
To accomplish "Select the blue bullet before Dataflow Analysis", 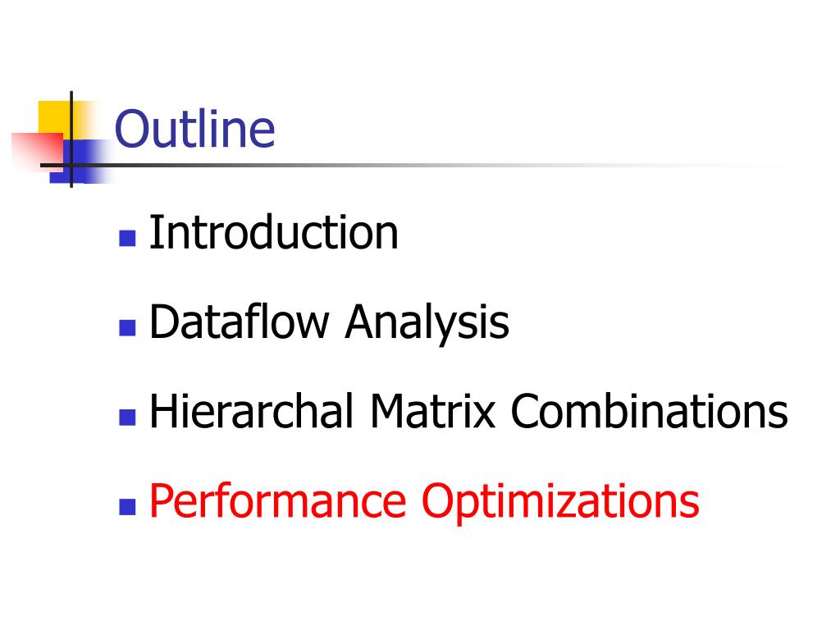I will click(127, 328).
